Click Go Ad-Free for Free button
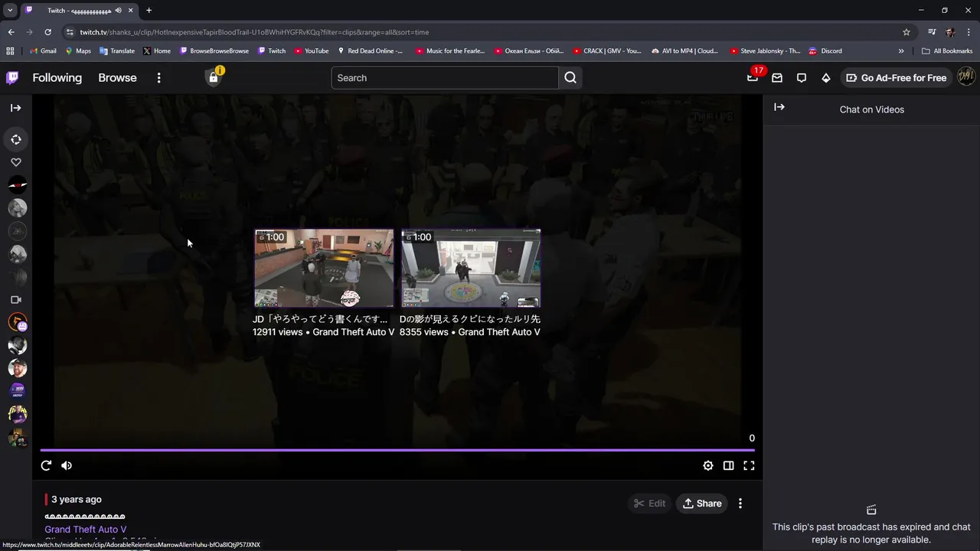 896,77
